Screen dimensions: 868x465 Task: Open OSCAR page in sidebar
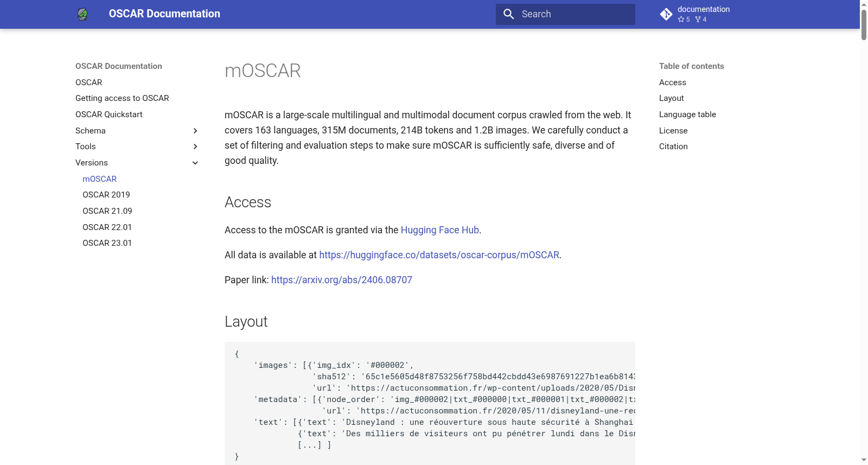point(89,82)
